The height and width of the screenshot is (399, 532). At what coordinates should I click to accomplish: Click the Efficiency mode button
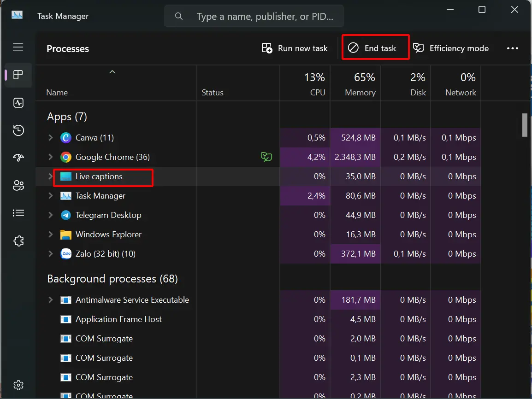pos(451,48)
